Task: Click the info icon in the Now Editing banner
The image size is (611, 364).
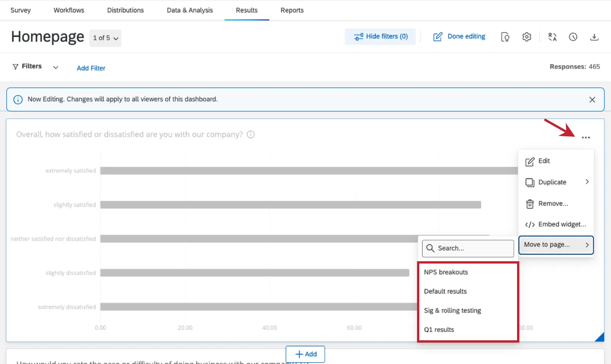Action: point(18,100)
